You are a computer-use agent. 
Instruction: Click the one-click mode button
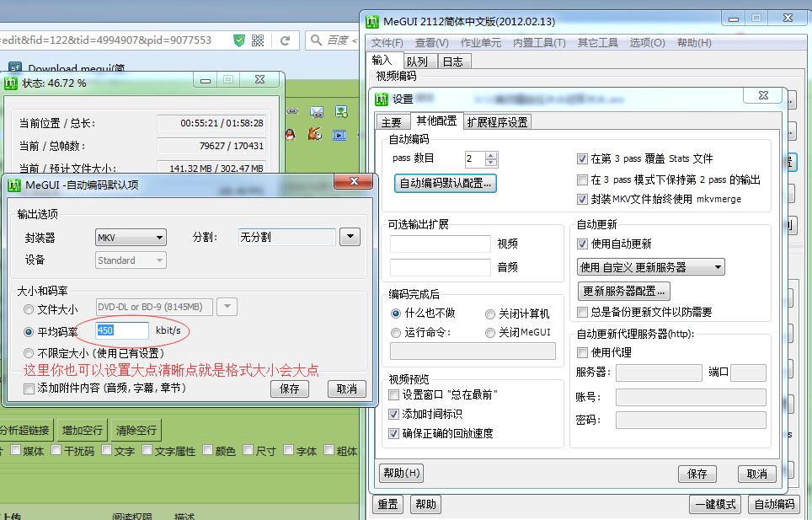click(715, 504)
